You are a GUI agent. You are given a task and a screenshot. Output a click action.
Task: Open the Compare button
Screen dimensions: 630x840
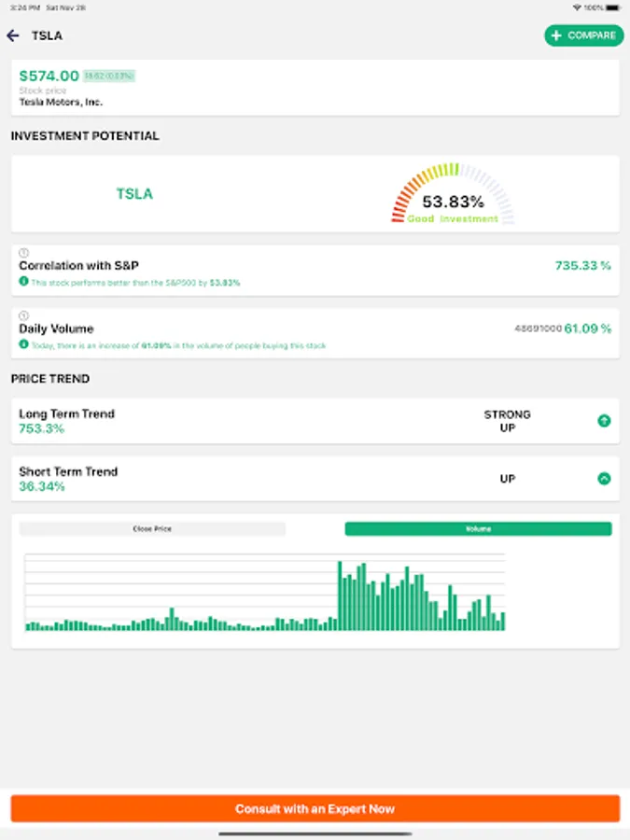coord(584,35)
